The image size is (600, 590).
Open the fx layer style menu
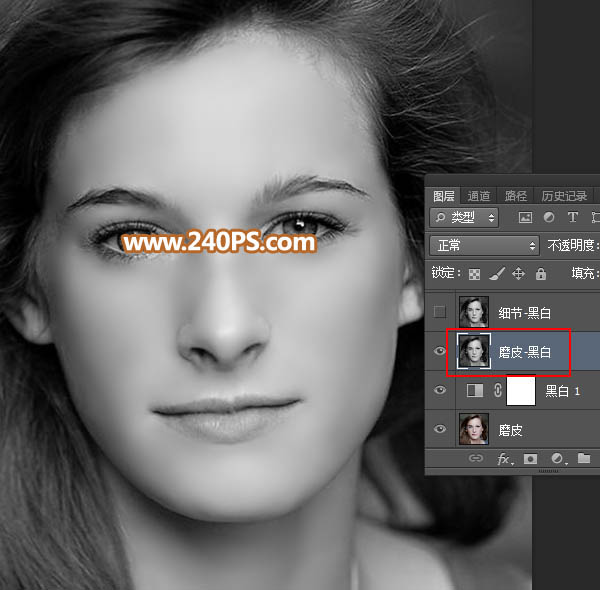pos(504,459)
